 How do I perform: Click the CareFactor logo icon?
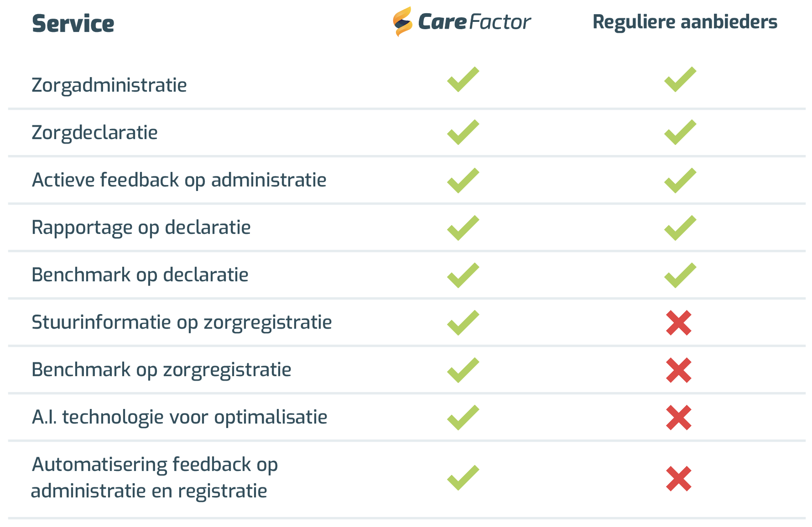click(402, 21)
